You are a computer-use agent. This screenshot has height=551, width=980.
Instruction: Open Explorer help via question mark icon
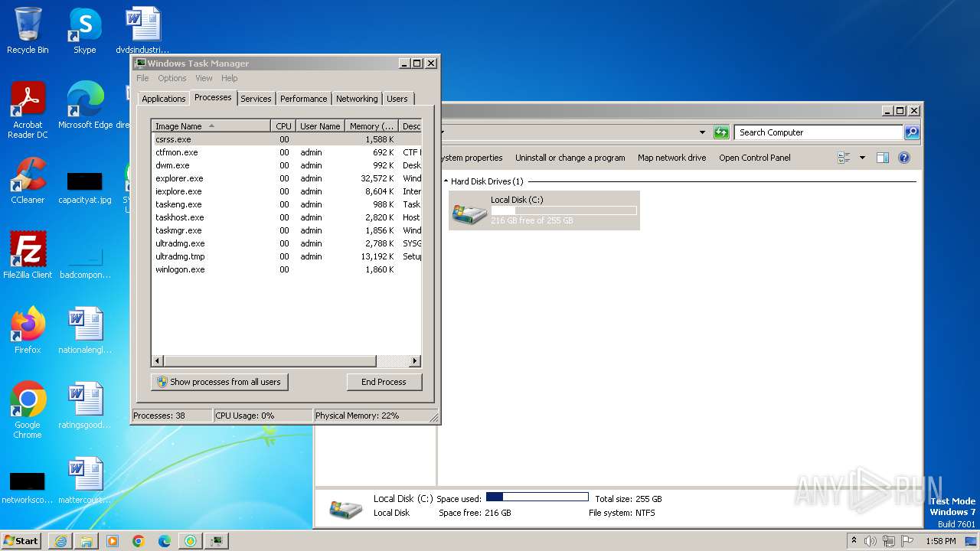point(904,158)
